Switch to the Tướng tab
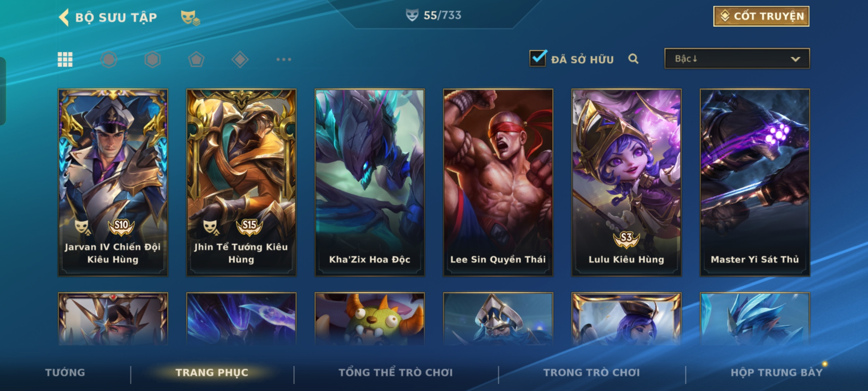 pyautogui.click(x=65, y=373)
